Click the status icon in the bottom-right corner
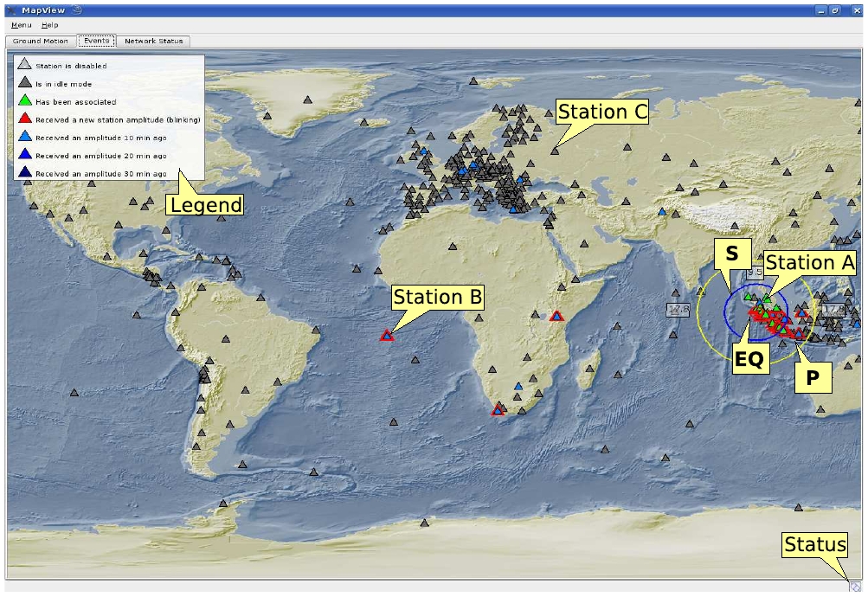The image size is (868, 597). tap(855, 587)
